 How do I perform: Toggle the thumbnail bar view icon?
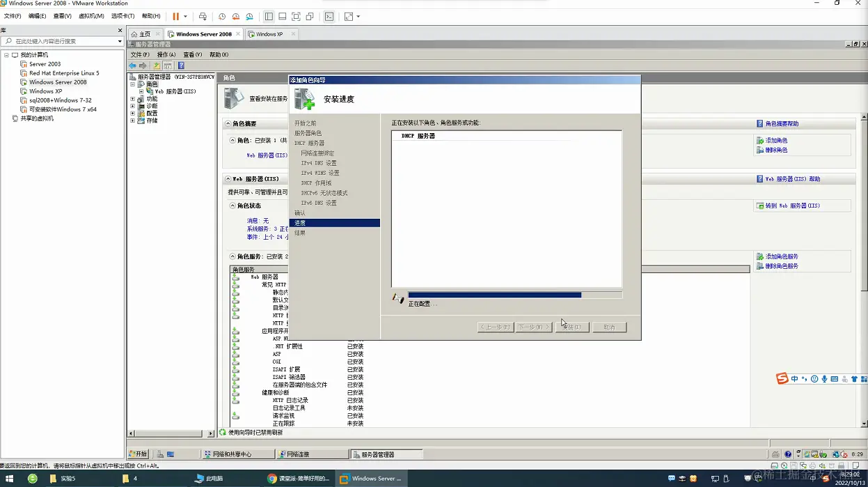point(282,16)
